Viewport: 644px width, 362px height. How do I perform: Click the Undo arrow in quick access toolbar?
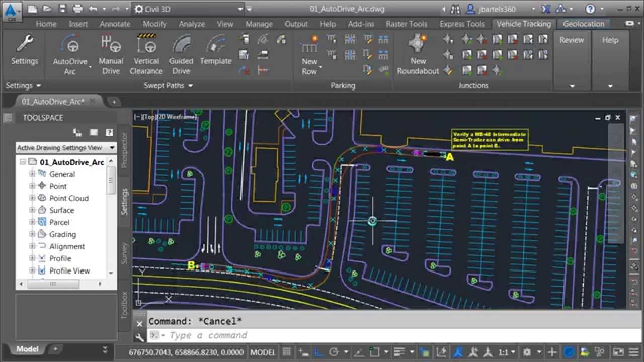click(93, 9)
